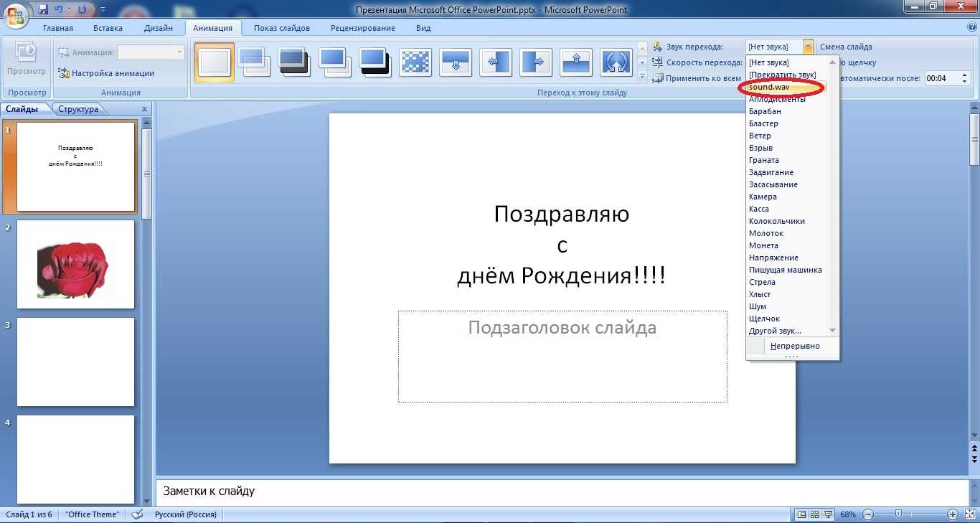The height and width of the screenshot is (523, 980).
Task: Show next row of transition gallery
Action: [x=642, y=63]
